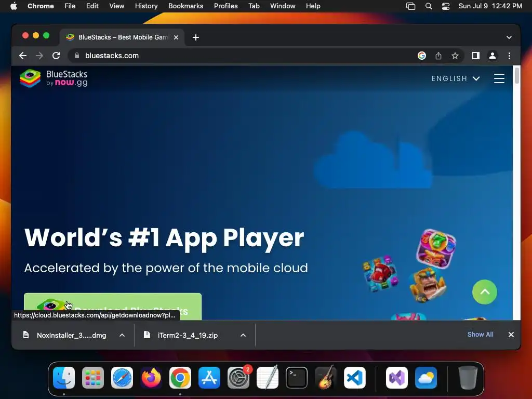Open the File menu
The height and width of the screenshot is (399, 532).
[x=70, y=6]
